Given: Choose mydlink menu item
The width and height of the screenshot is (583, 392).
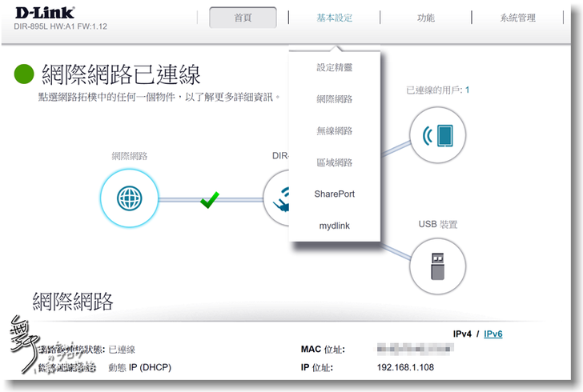Looking at the screenshot, I should 334,226.
